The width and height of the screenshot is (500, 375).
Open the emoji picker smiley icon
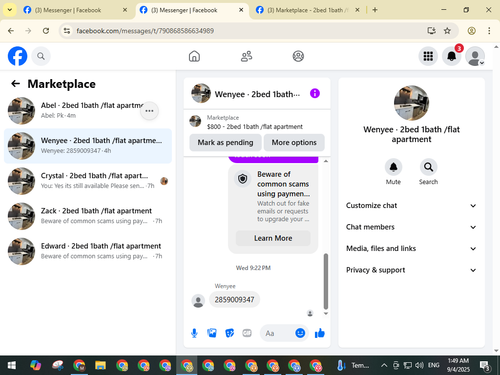(x=300, y=333)
